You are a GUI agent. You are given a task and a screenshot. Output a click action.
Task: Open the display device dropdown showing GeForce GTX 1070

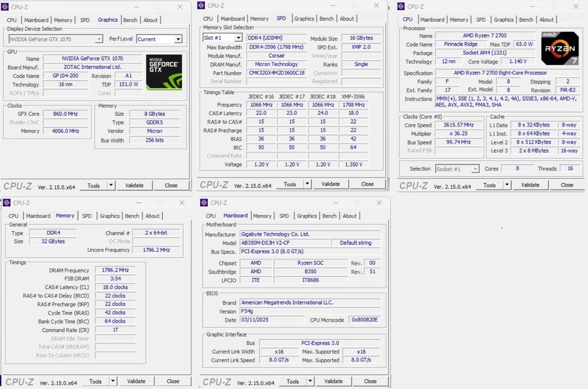click(55, 39)
